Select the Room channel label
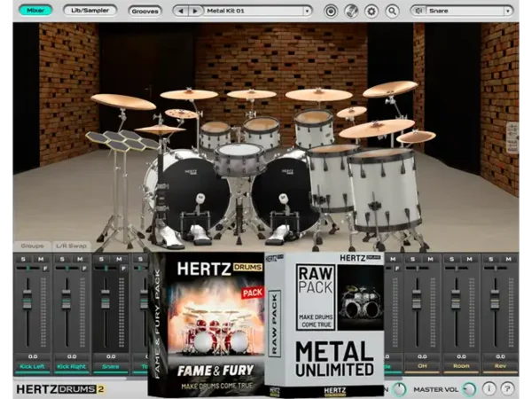The image size is (532, 399). [x=461, y=366]
